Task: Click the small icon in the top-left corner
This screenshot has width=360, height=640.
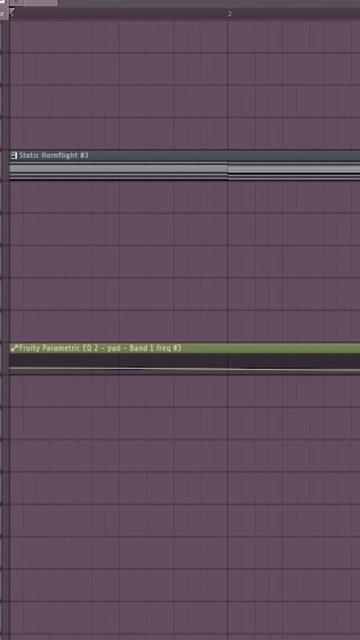Action: 2,2
